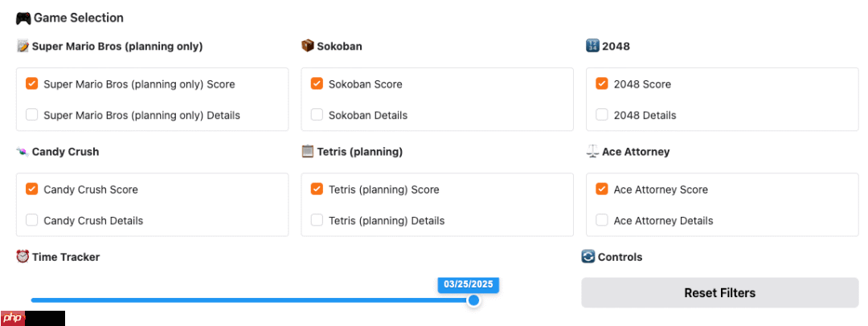The image size is (868, 326).
Task: Click the Time Tracker slider handle
Action: click(x=473, y=300)
